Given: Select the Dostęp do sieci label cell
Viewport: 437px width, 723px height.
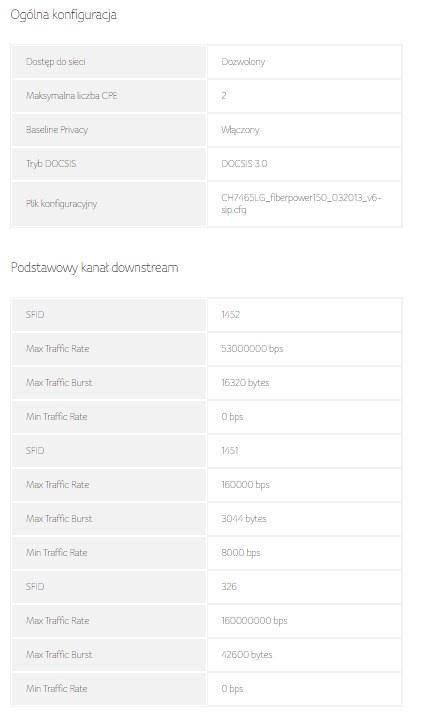Looking at the screenshot, I should (x=109, y=62).
